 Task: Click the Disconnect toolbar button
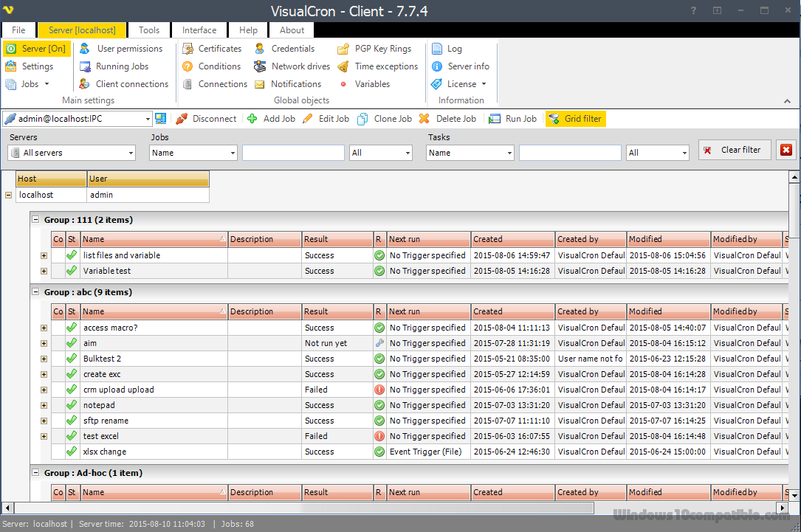point(206,119)
